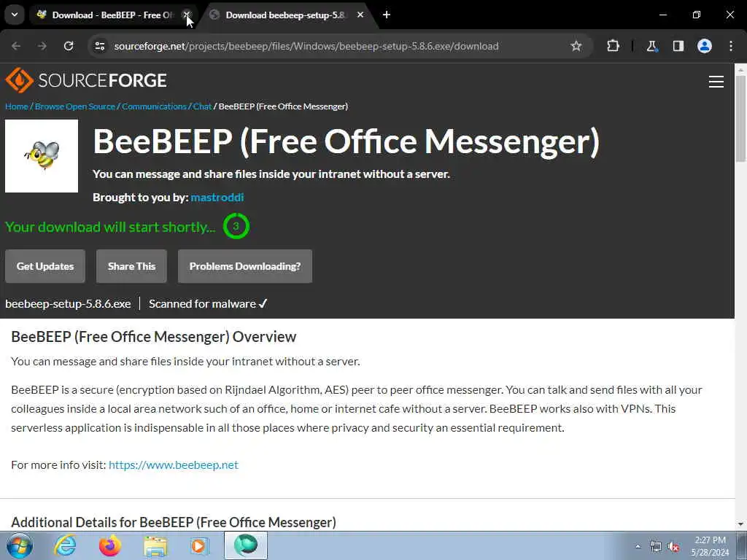Click BeeBEEP (Free Office Messenger) Overview heading
The image size is (747, 560).
(153, 337)
